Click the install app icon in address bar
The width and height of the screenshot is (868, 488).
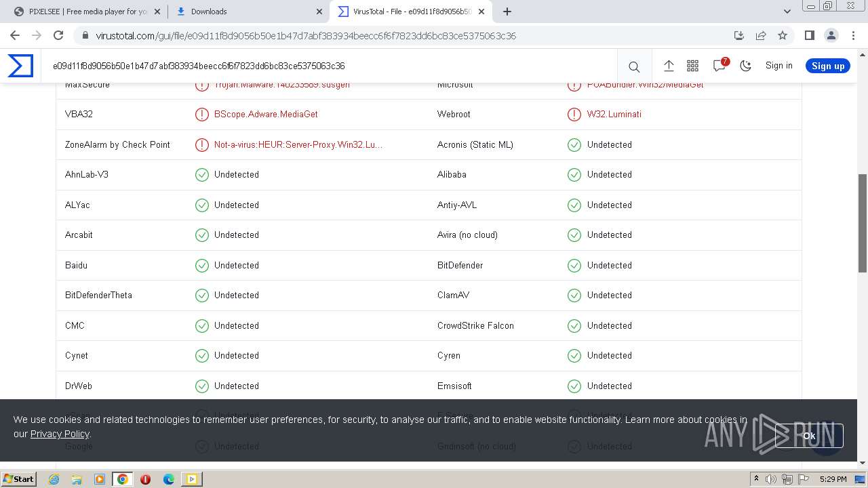click(739, 35)
